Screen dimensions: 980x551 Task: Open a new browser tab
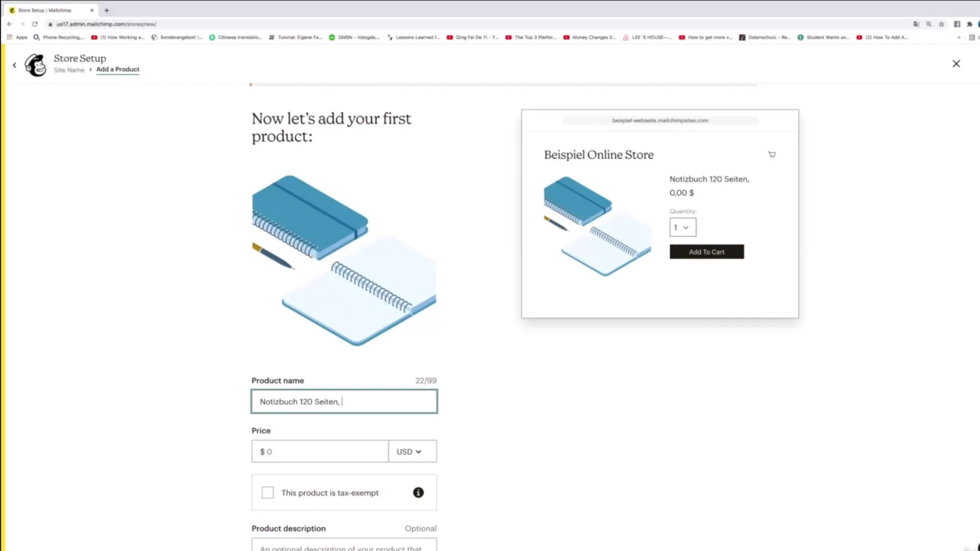107,10
